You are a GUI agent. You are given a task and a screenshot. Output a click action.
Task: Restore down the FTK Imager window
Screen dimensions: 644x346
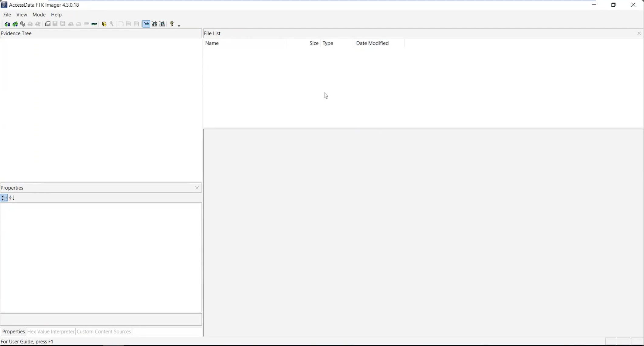pyautogui.click(x=614, y=5)
